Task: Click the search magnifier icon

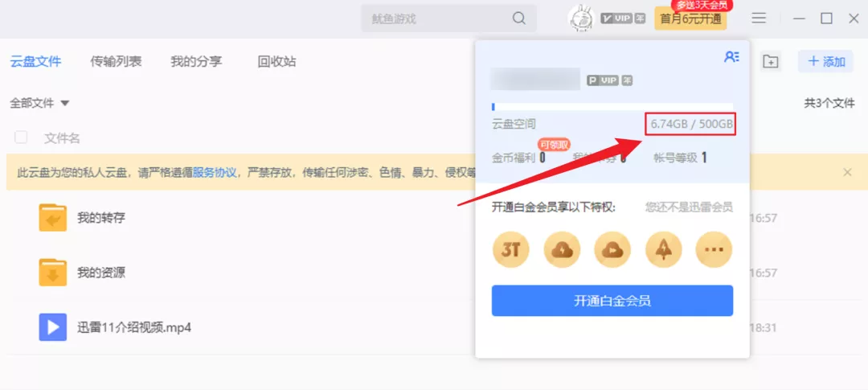Action: point(518,18)
